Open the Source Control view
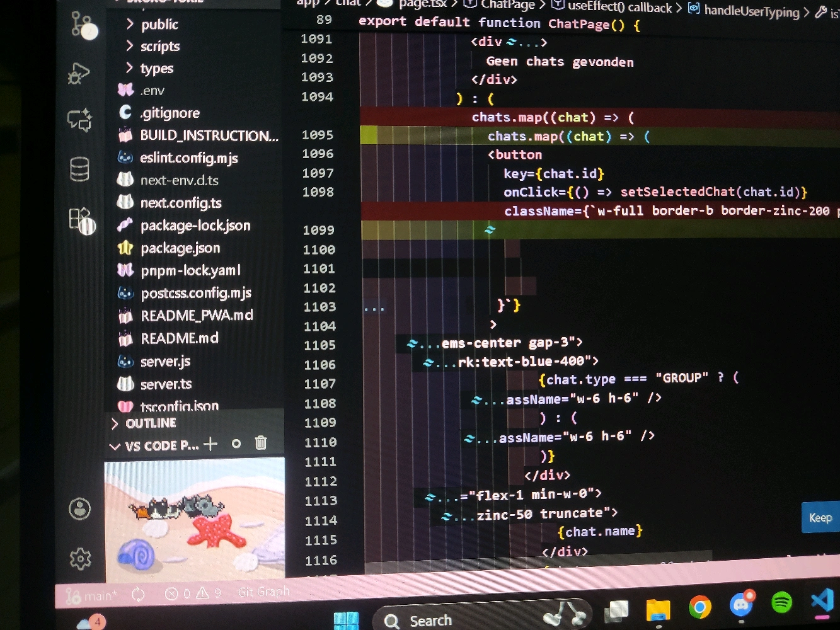 (x=84, y=26)
